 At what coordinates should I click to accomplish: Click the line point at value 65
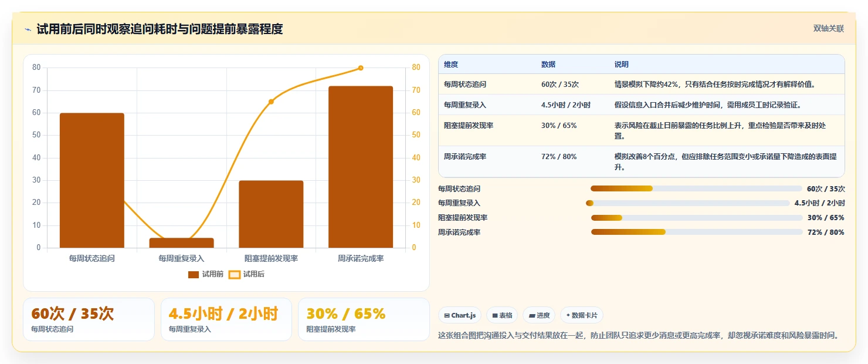[x=271, y=102]
